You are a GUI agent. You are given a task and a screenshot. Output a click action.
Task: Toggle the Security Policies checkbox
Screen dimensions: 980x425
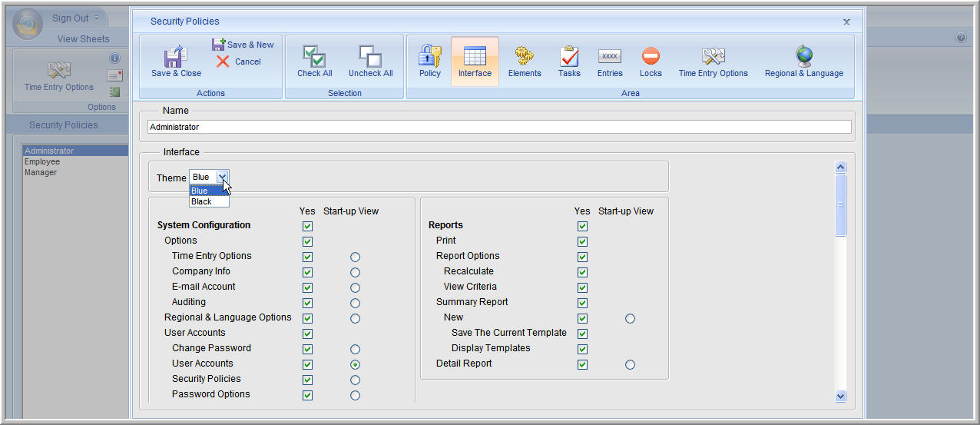point(307,380)
